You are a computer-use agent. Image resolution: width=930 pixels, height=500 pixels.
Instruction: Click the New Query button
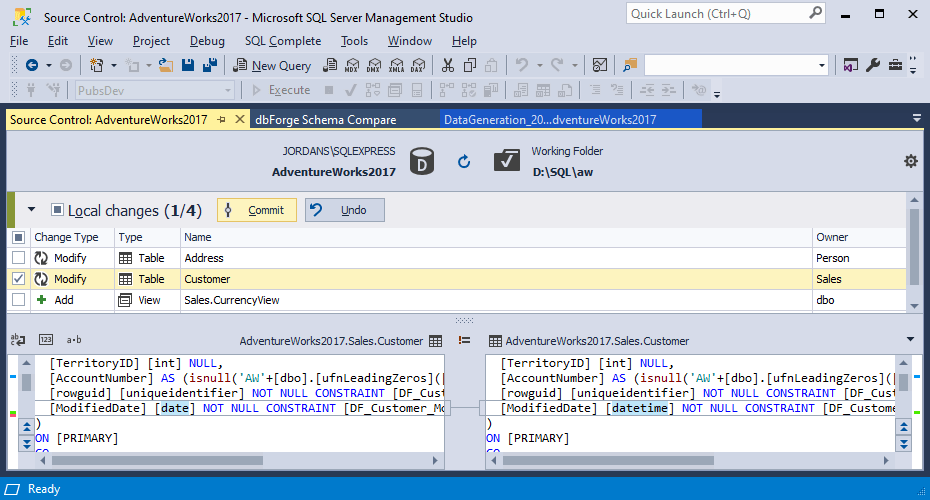point(272,65)
